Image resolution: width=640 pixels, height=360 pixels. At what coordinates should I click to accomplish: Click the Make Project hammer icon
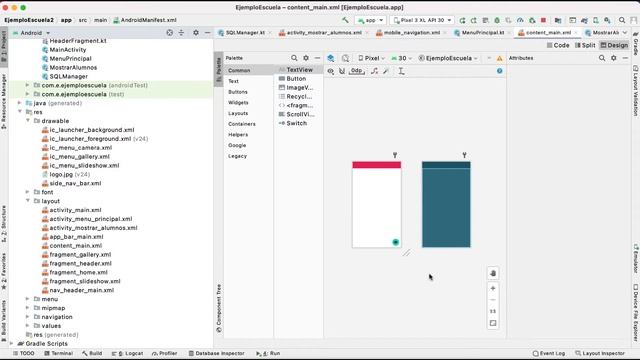click(345, 20)
